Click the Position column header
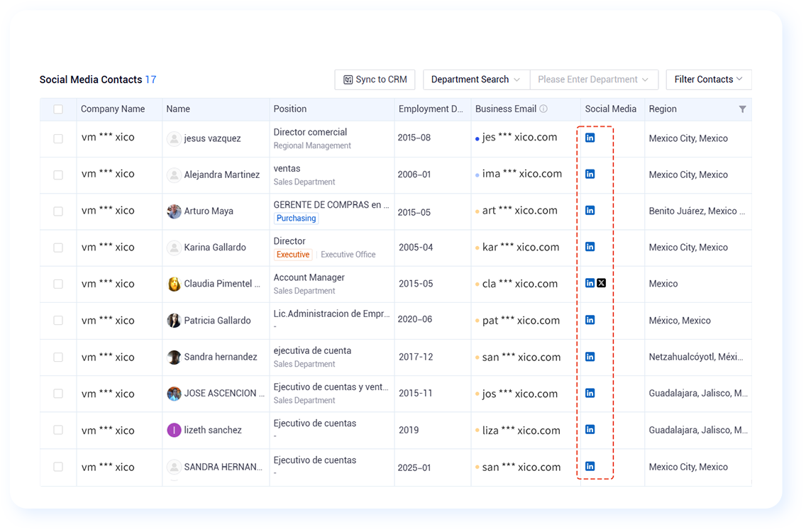This screenshot has height=532, width=806. coord(290,109)
